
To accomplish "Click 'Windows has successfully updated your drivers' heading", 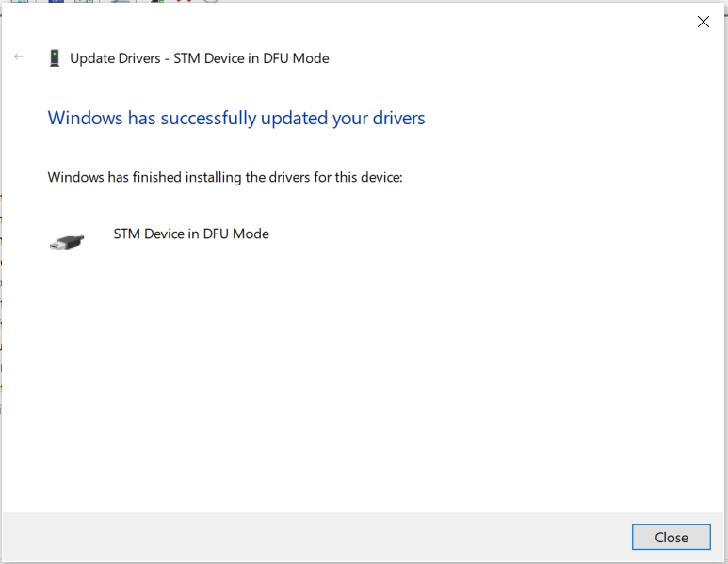I will (236, 119).
